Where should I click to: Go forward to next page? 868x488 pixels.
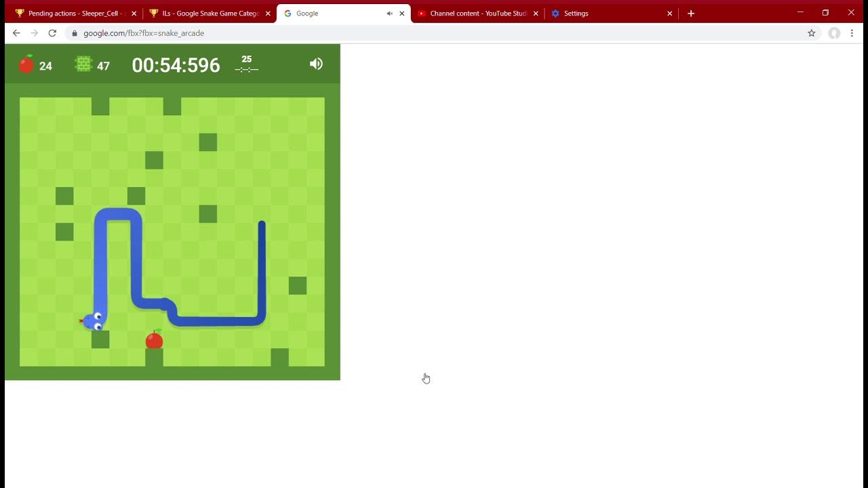[x=35, y=33]
